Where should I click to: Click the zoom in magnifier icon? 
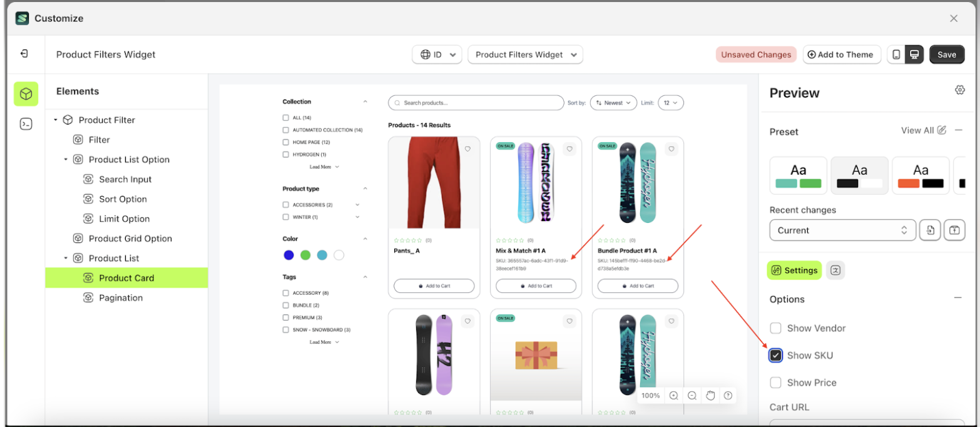pos(673,395)
